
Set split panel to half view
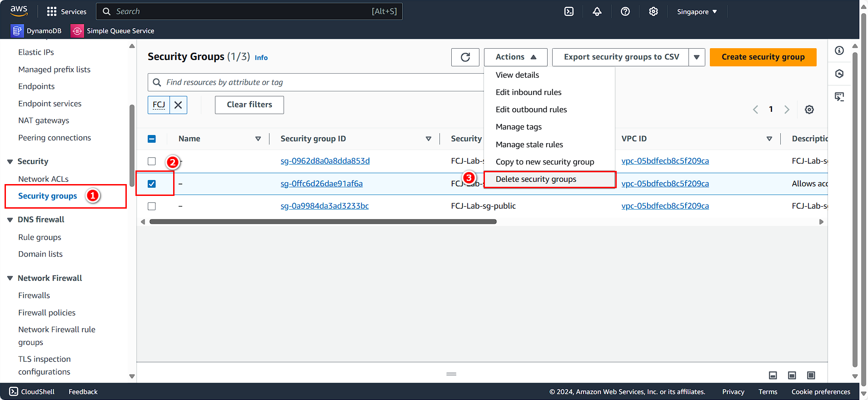792,375
